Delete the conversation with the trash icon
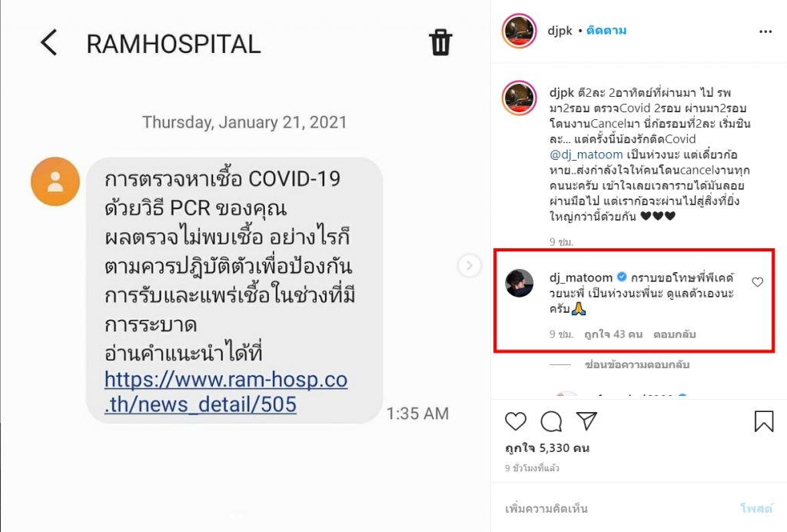The height and width of the screenshot is (532, 787). (440, 42)
